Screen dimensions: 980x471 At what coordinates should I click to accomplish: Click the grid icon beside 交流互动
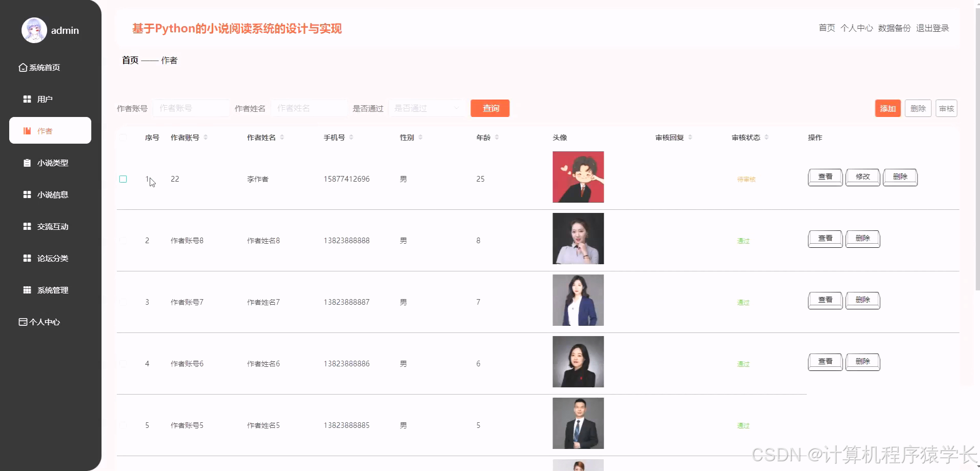[x=27, y=226]
